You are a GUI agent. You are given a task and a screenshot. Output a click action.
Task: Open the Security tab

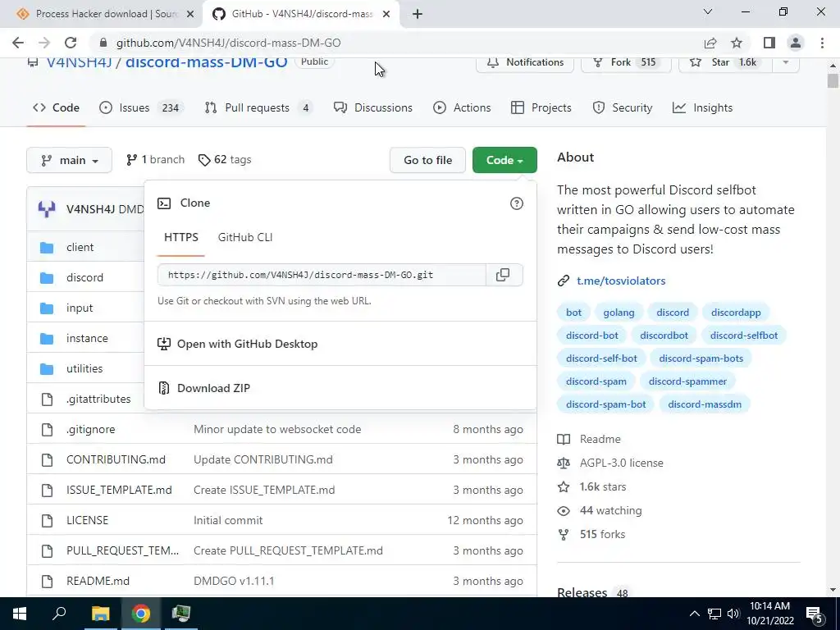tap(623, 107)
